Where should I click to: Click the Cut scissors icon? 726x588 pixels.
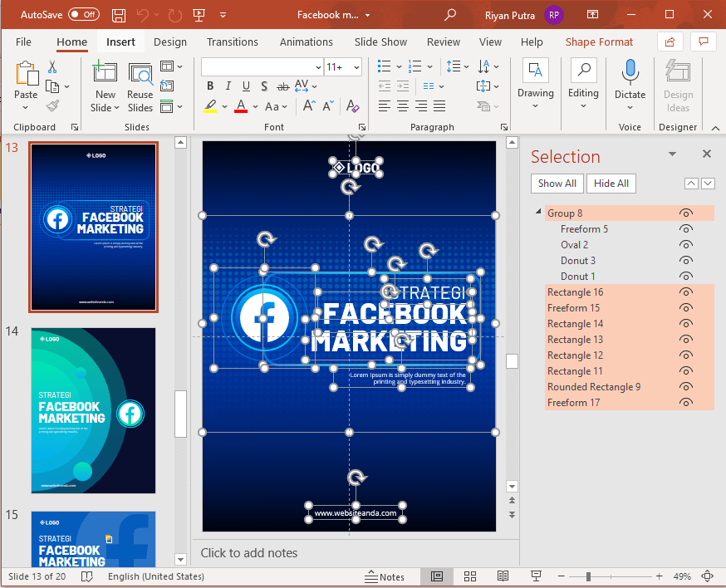click(52, 66)
